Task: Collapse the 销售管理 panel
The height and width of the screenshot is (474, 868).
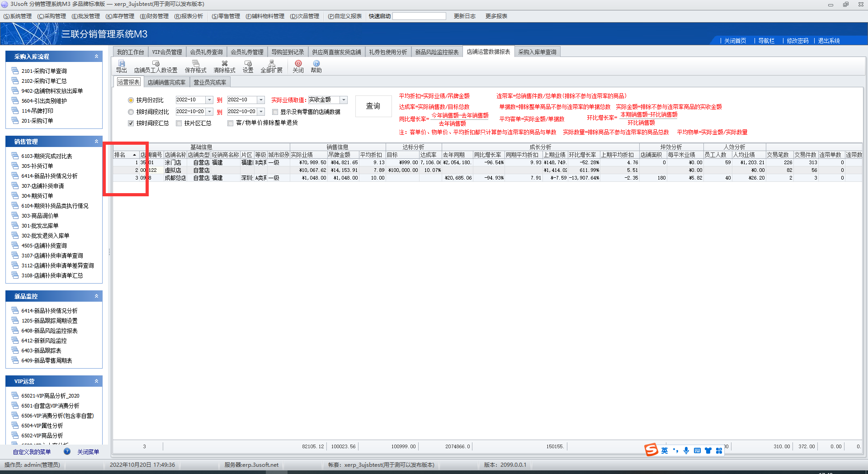Action: point(96,142)
